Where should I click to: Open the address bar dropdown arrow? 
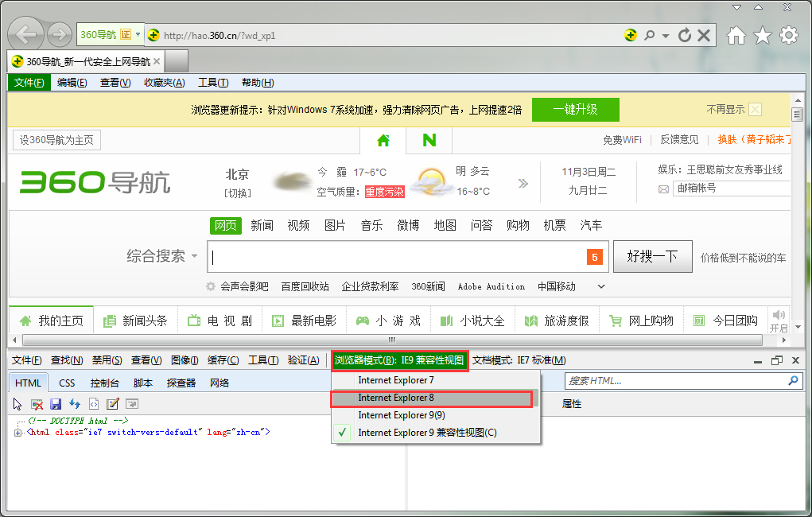click(x=666, y=35)
